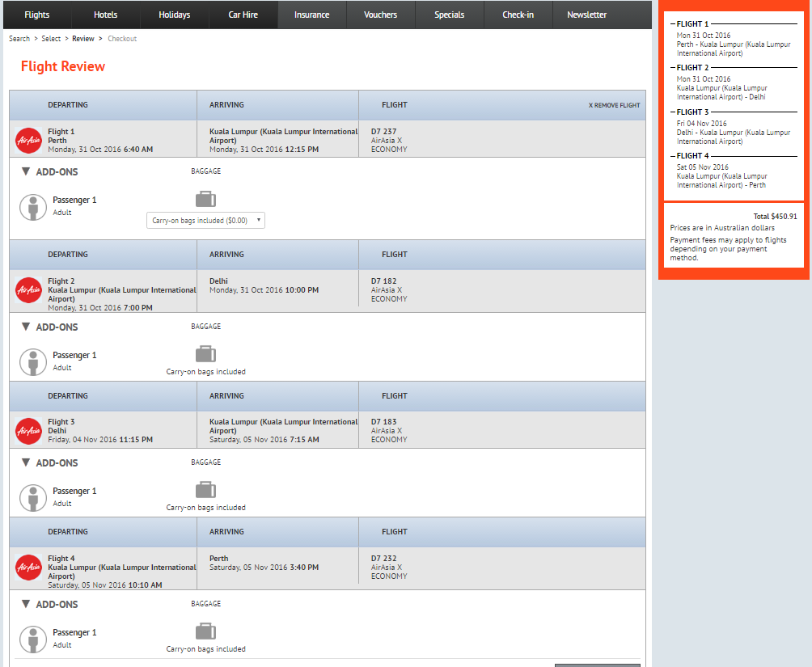Image resolution: width=812 pixels, height=667 pixels.
Task: Open the Insurance menu item
Action: pyautogui.click(x=311, y=15)
